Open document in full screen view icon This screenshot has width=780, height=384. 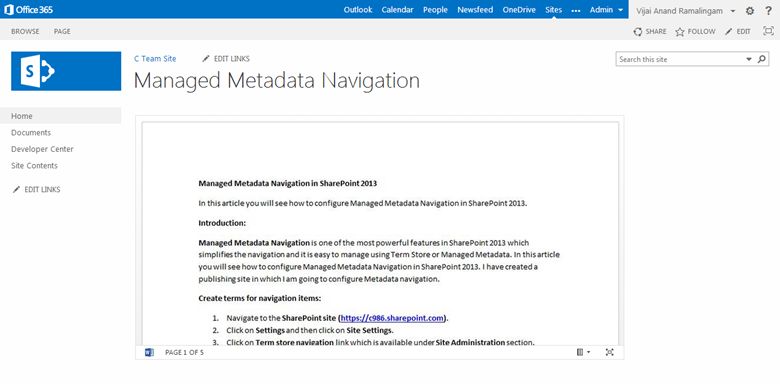click(x=609, y=352)
